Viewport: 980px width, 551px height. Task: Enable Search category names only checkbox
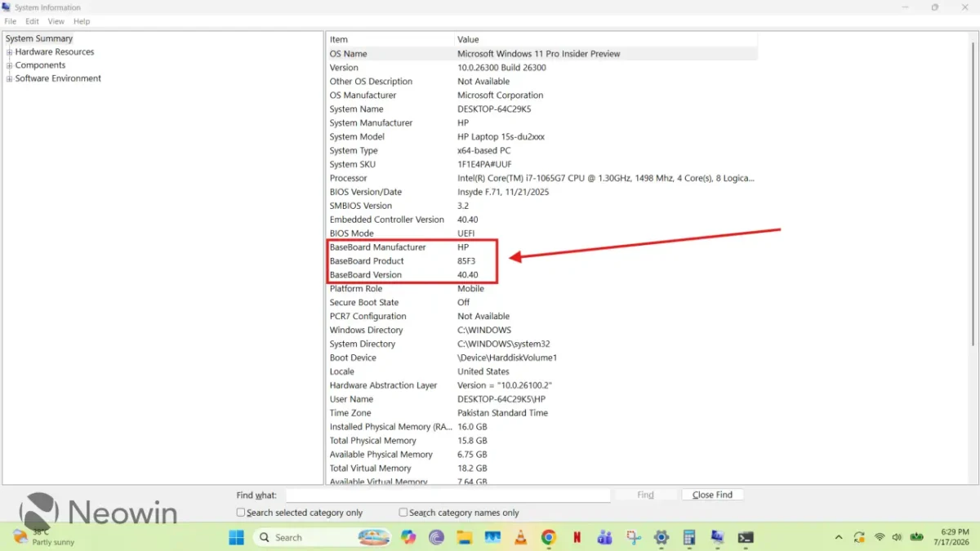click(403, 513)
